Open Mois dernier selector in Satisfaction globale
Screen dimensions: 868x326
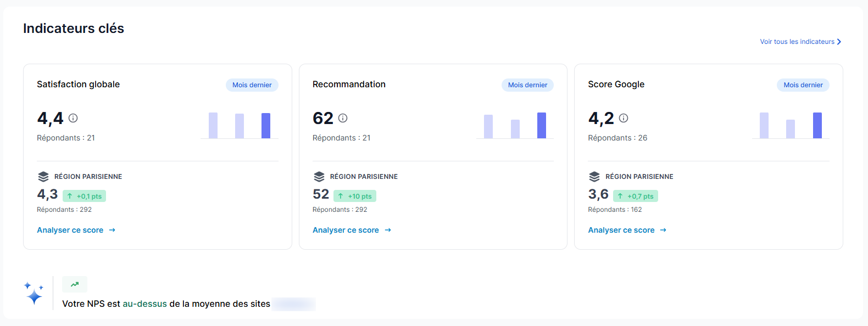point(252,85)
